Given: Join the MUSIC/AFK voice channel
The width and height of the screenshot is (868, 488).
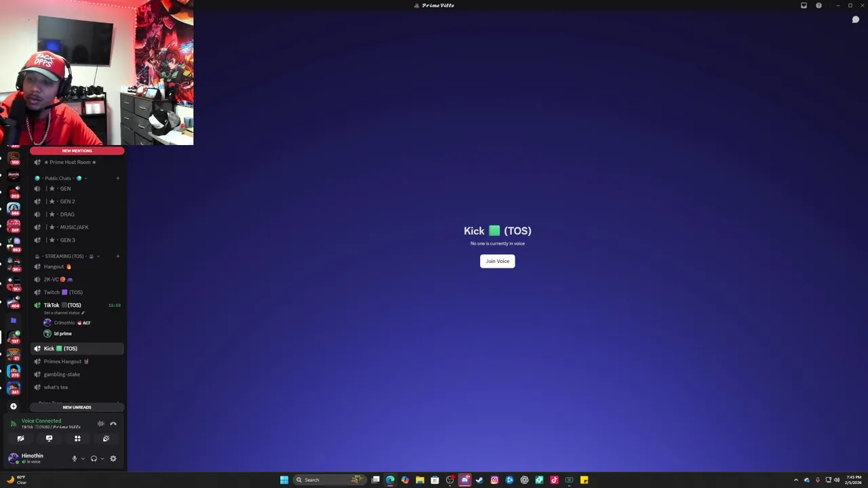Looking at the screenshot, I should coord(77,227).
